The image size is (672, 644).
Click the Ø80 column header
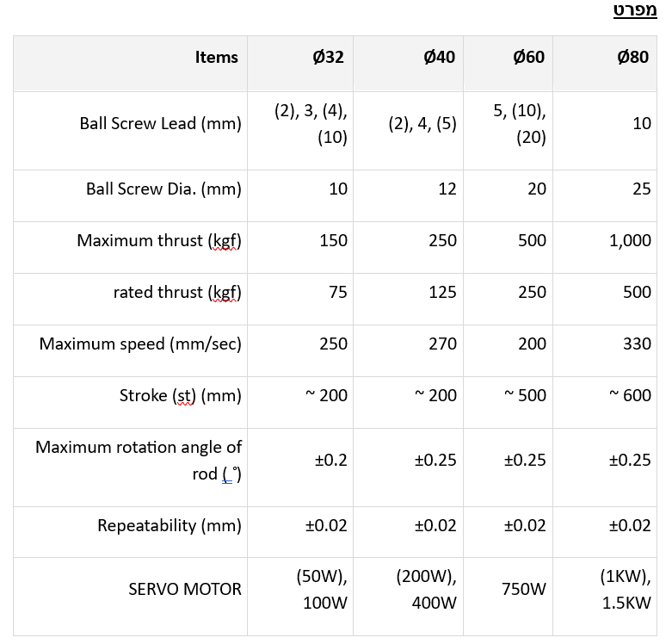[633, 58]
